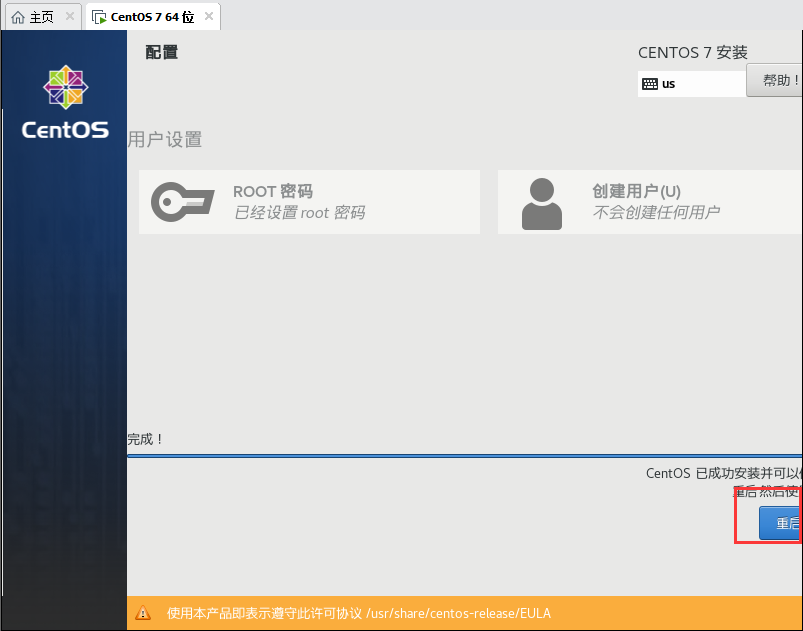Click the 帮助！ help button
This screenshot has height=631, width=803.
774,80
